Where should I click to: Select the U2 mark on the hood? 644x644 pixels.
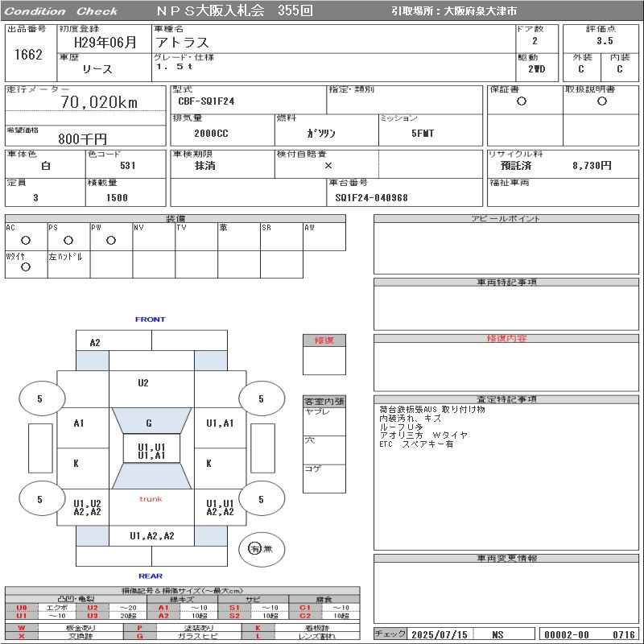pos(142,383)
